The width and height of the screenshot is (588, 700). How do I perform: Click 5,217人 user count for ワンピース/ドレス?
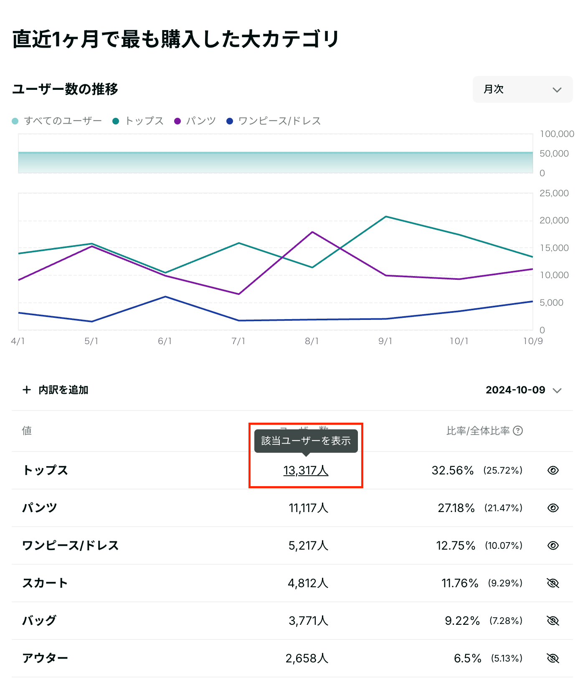pyautogui.click(x=309, y=545)
